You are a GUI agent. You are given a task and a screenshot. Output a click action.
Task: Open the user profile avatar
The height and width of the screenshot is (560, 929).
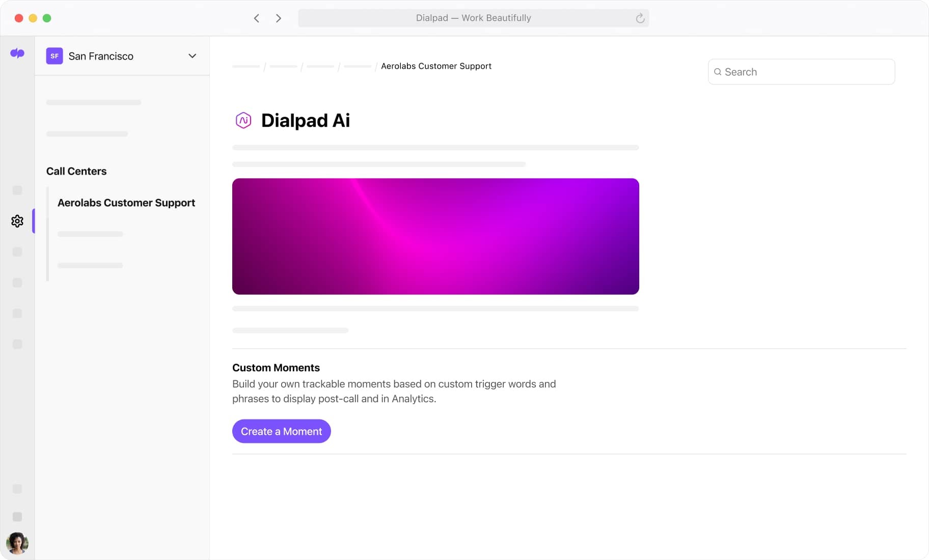pos(17,543)
